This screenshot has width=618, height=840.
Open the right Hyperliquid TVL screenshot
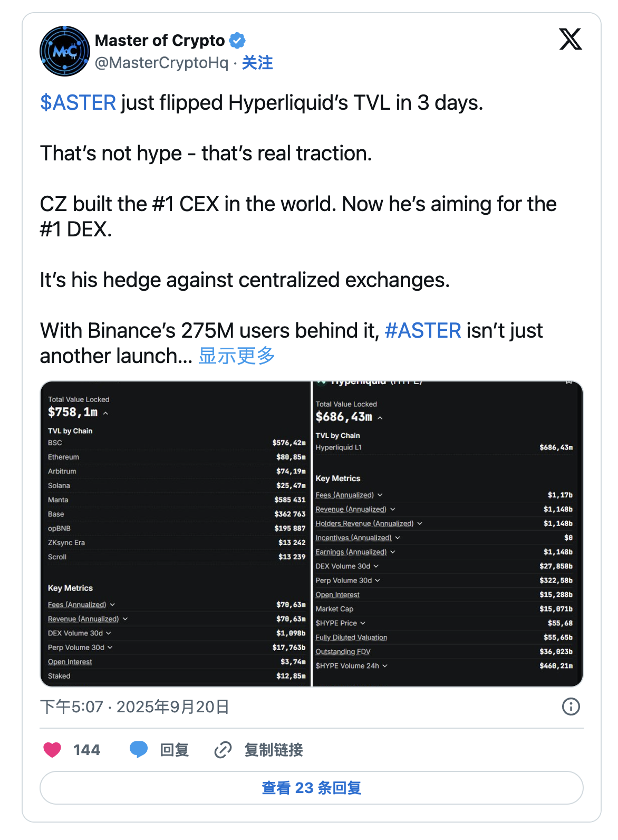[447, 533]
